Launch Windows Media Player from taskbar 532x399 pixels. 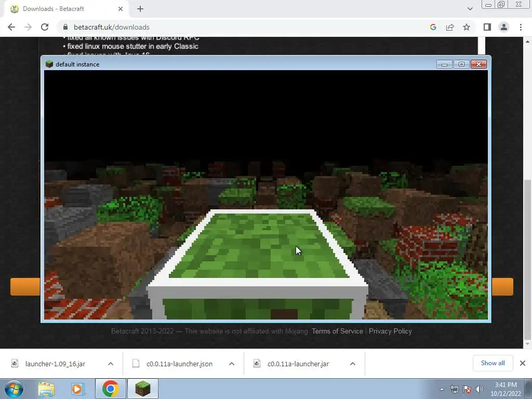[77, 389]
